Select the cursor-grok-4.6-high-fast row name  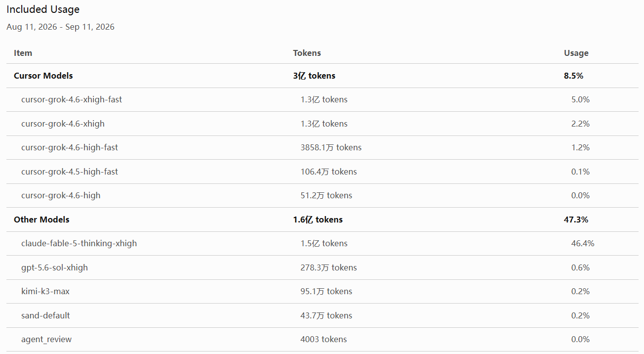click(x=69, y=147)
